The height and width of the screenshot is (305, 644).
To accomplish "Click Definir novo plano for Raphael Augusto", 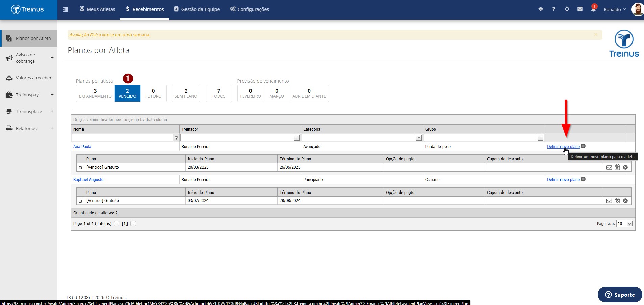I will pos(563,180).
